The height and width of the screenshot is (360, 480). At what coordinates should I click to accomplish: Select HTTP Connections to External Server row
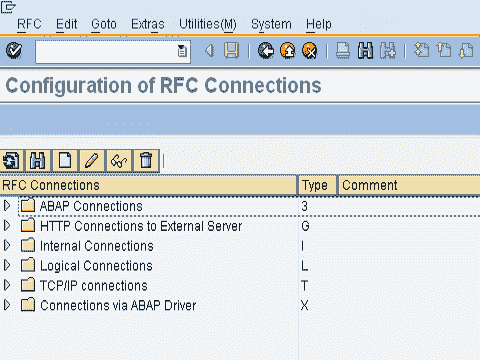click(x=141, y=226)
